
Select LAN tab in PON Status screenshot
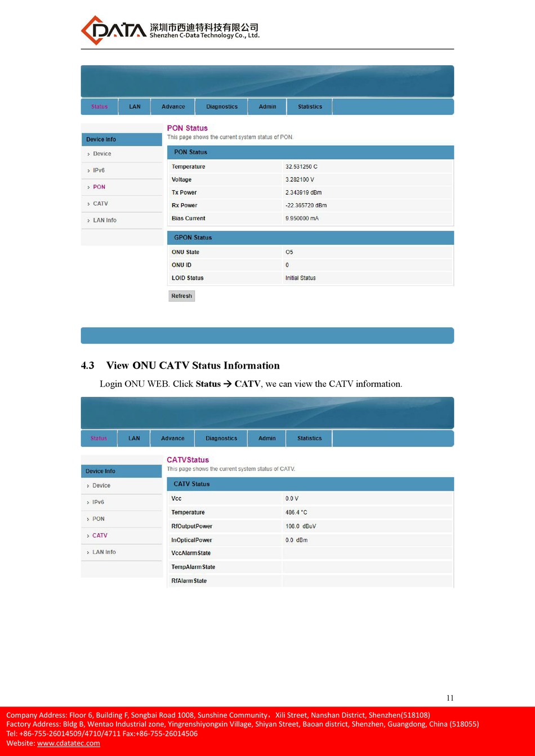[135, 106]
